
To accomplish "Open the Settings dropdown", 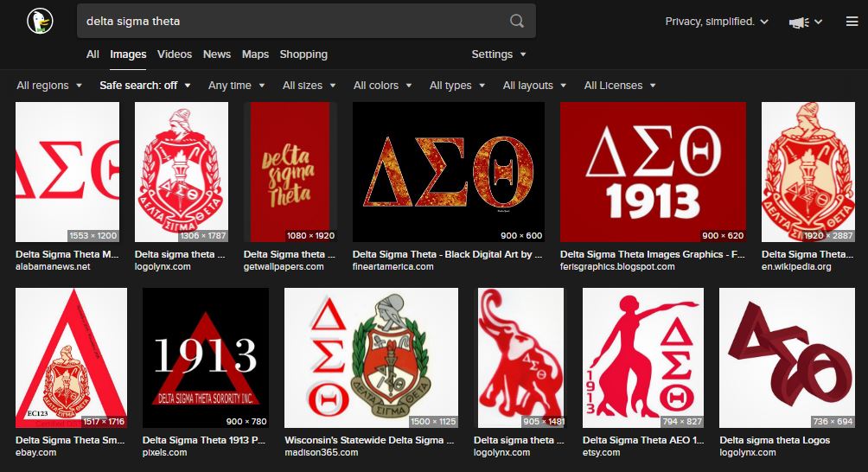I will [498, 54].
